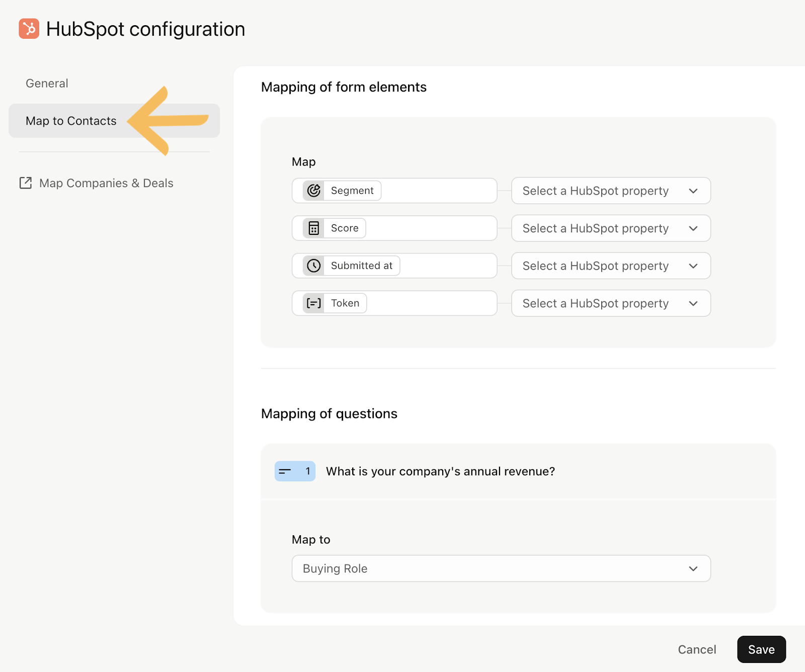Viewport: 805px width, 672px height.
Task: Click the Score form element field
Action: tap(394, 228)
